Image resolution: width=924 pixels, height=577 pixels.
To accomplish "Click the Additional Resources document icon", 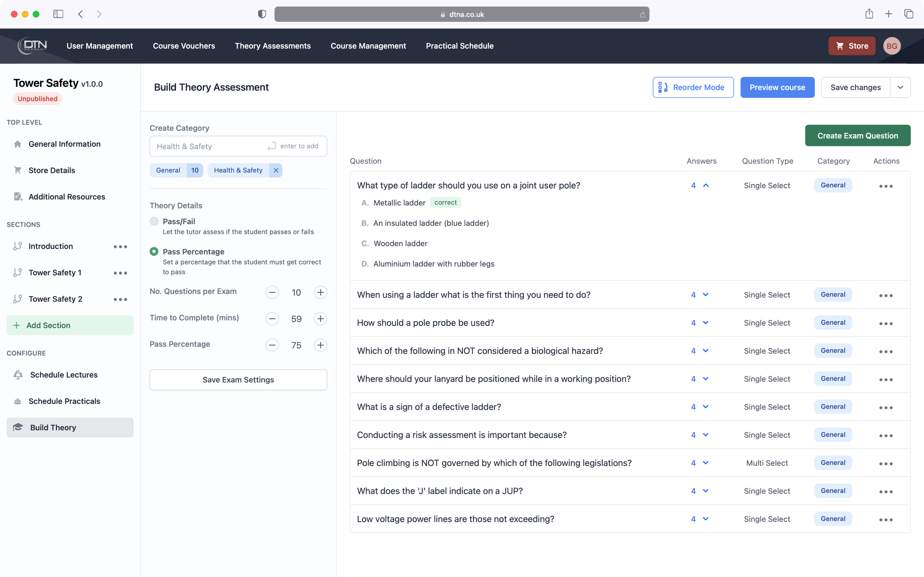I will (x=17, y=197).
